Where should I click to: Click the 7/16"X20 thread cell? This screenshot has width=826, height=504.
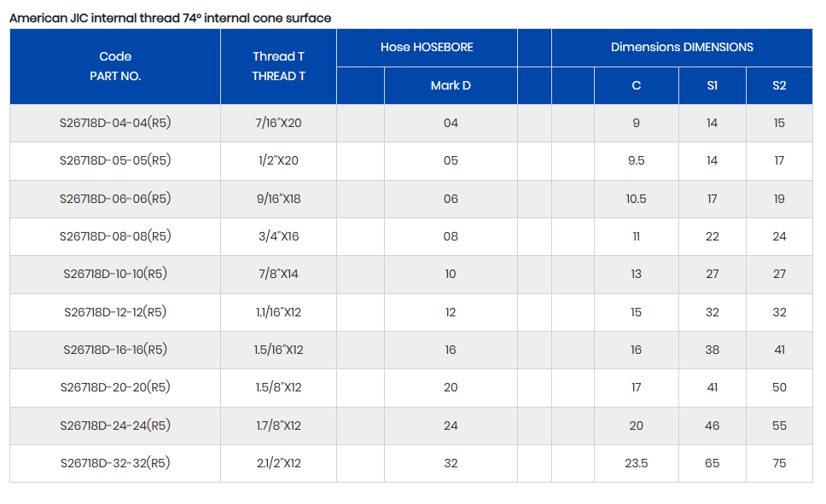(278, 123)
